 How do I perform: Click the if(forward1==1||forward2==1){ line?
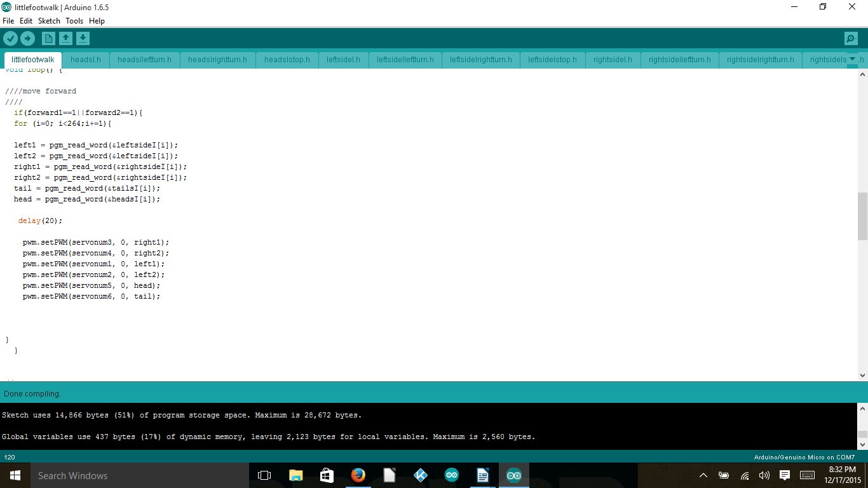pyautogui.click(x=78, y=112)
